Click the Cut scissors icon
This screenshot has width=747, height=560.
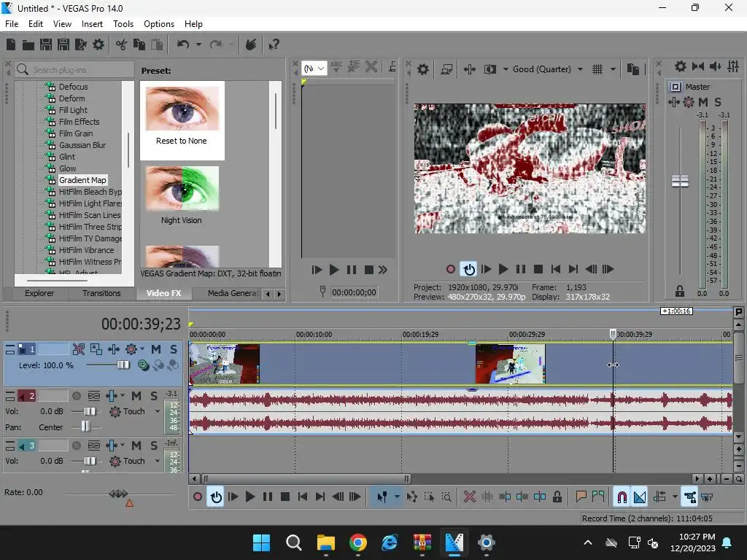[122, 44]
